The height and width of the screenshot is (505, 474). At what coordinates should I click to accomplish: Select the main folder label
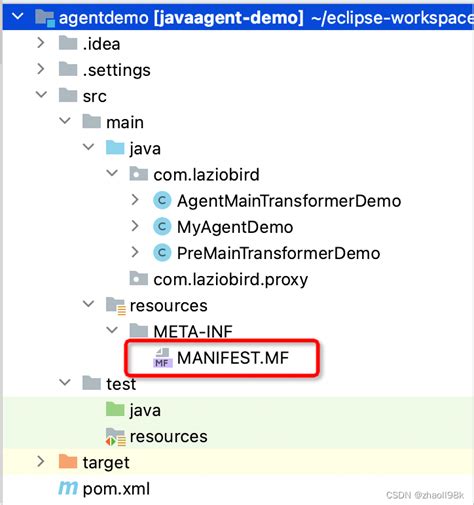point(125,122)
